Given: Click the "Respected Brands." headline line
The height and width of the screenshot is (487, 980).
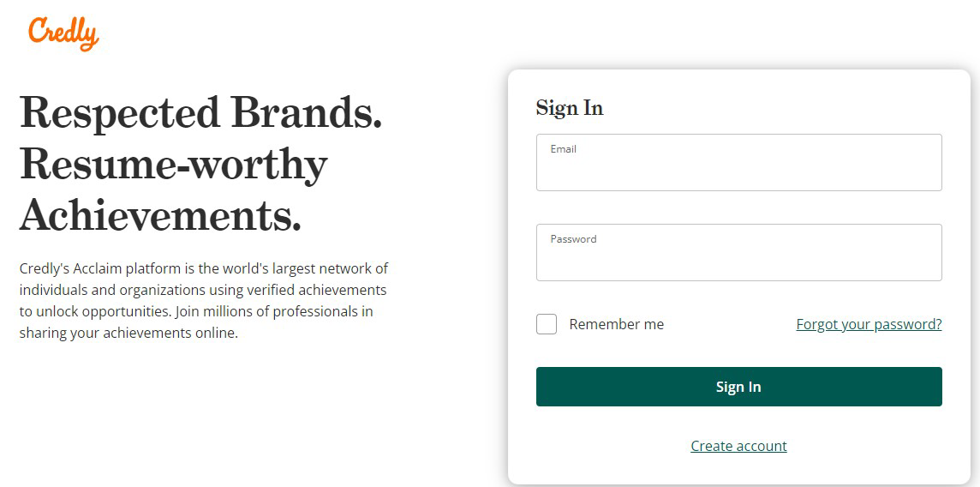Looking at the screenshot, I should click(200, 112).
